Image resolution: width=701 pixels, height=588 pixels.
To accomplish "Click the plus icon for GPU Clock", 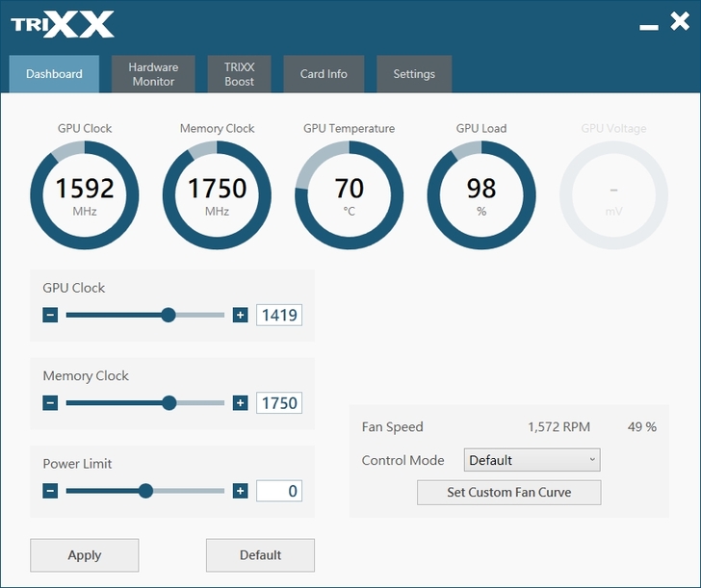I will 241,315.
